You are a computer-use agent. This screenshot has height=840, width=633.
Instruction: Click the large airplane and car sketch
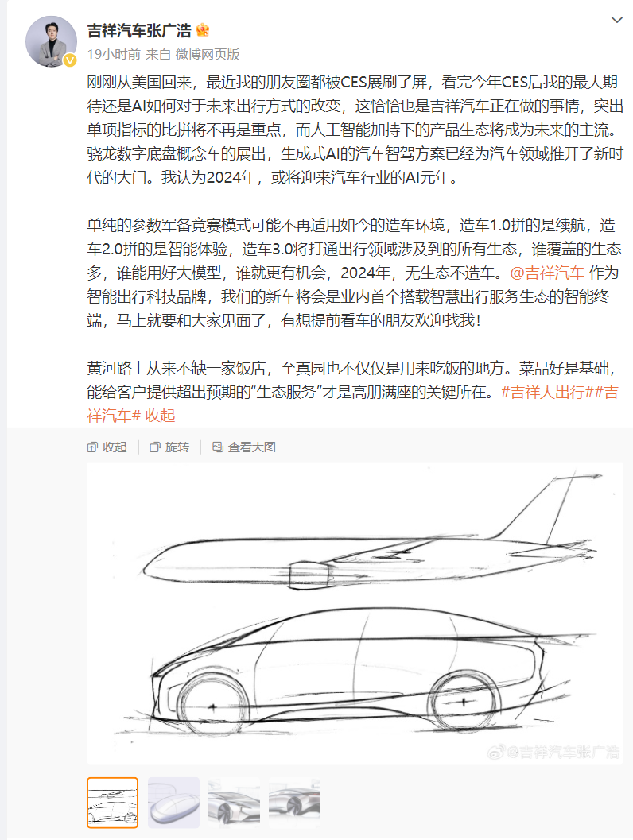pos(355,613)
